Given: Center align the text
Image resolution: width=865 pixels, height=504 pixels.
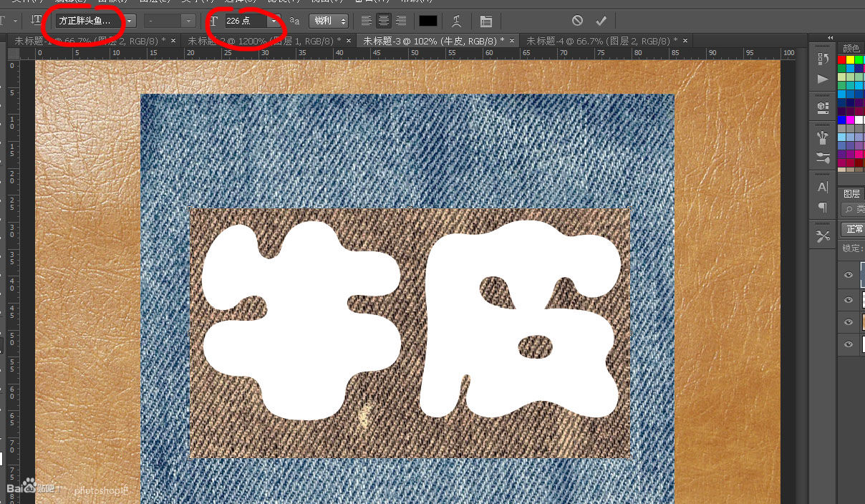Looking at the screenshot, I should click(385, 21).
